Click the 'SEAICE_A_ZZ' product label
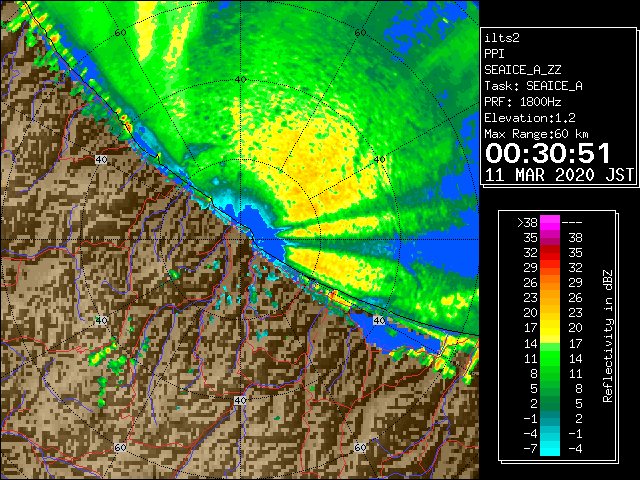Screen dimensions: 640x480 pyautogui.click(x=522, y=70)
